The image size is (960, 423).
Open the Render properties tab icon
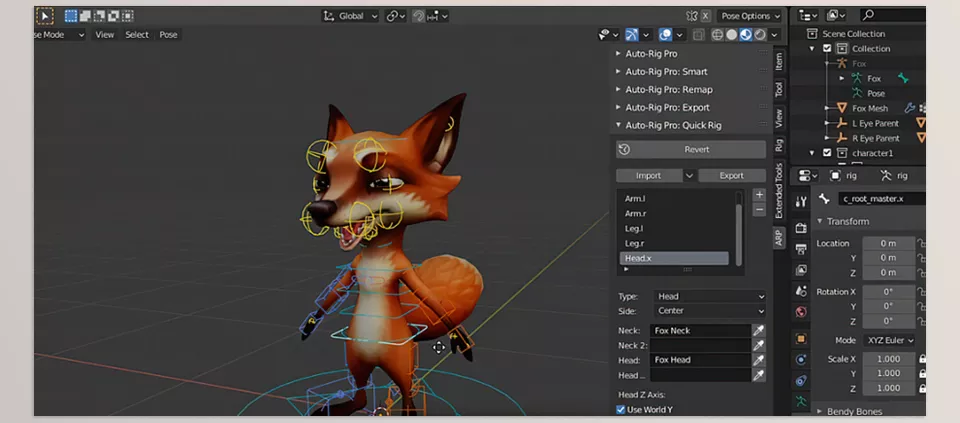801,228
